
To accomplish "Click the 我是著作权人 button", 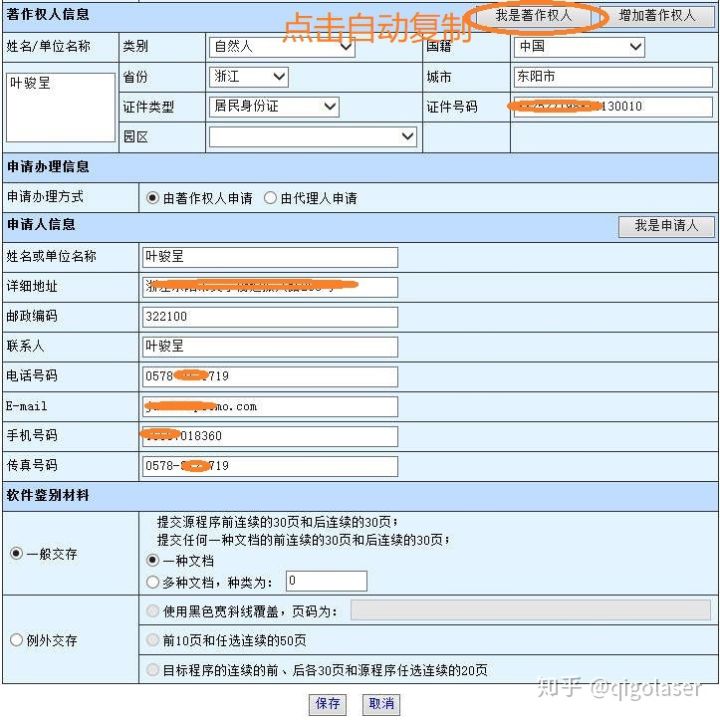I will [534, 16].
